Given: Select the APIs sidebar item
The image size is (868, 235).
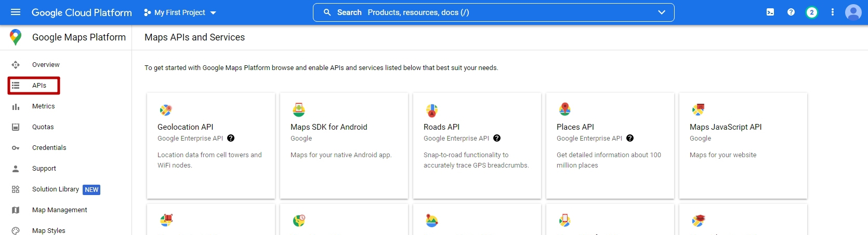Looking at the screenshot, I should 34,86.
